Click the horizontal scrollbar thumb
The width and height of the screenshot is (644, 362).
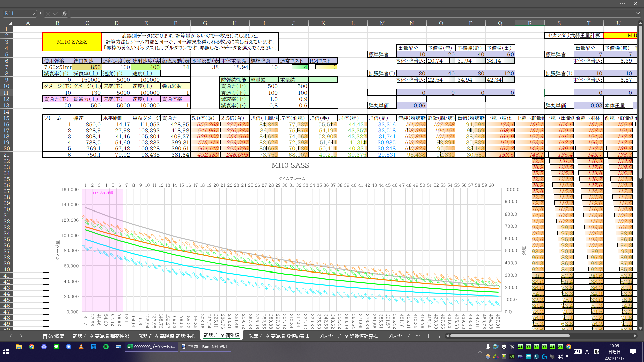point(509,336)
